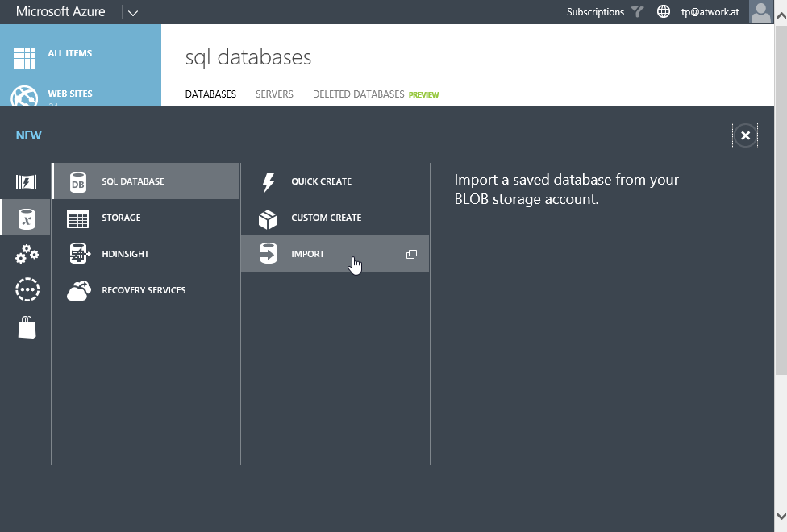787x532 pixels.
Task: Click the Recovery Services cloud icon
Action: pos(78,290)
